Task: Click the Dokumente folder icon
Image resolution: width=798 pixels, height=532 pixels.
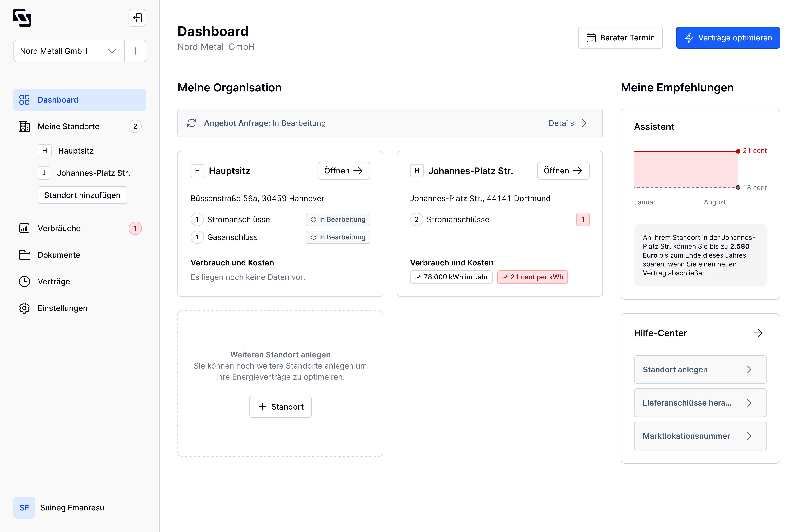Action: [x=24, y=255]
